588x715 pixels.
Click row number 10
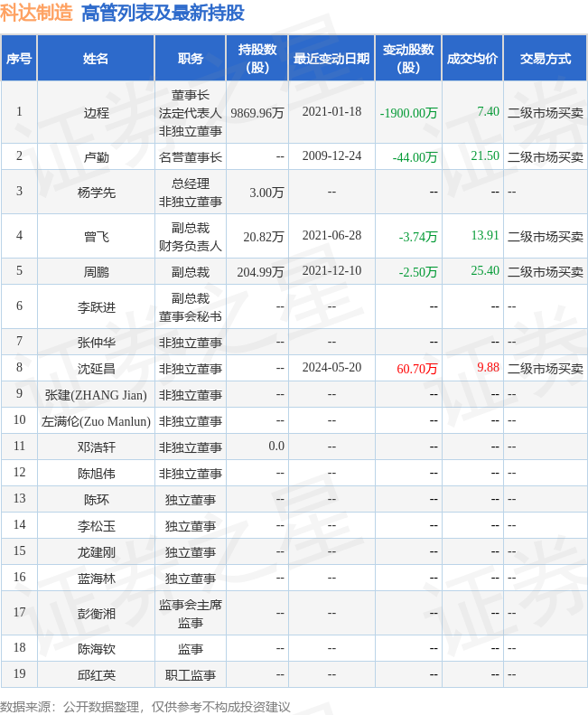pos(19,420)
